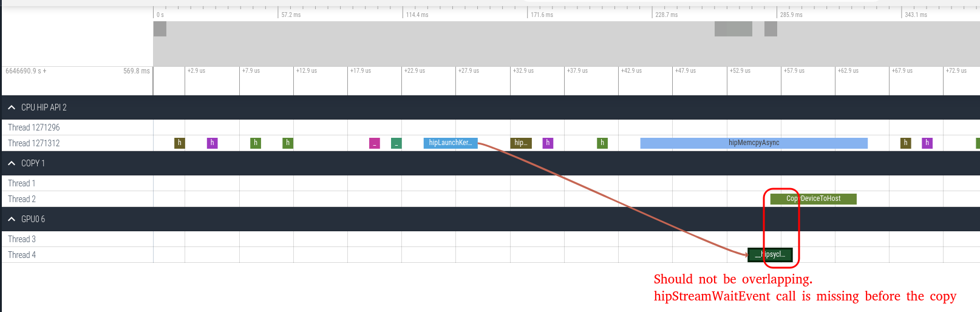The height and width of the screenshot is (312, 980).
Task: Select the brown h slice after hipMemcpyAsync
Action: (905, 143)
